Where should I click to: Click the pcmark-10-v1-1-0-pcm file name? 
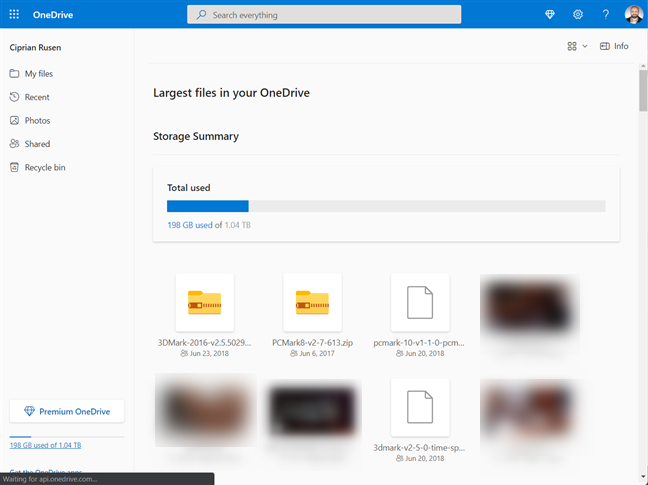point(419,342)
